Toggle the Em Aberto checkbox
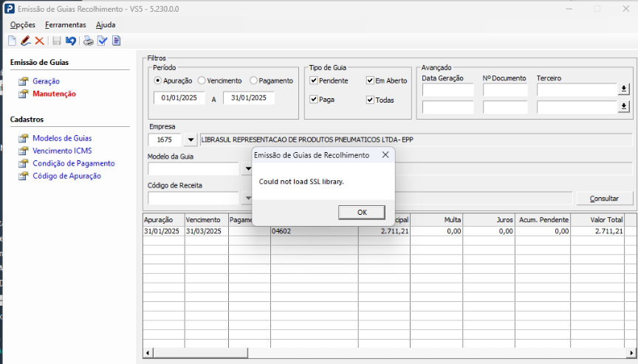Image resolution: width=638 pixels, height=364 pixels. click(370, 80)
